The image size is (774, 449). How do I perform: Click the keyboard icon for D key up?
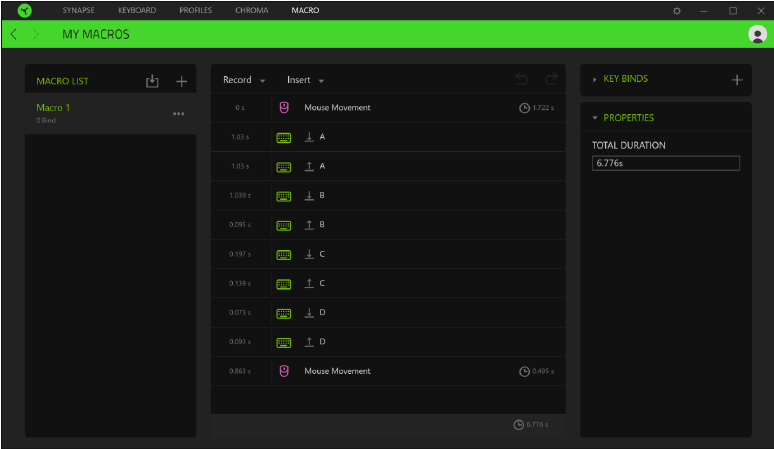point(283,342)
